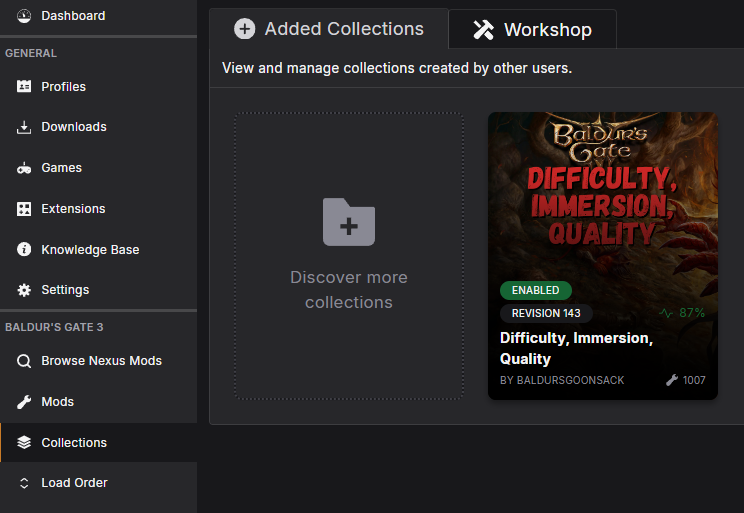Image resolution: width=744 pixels, height=513 pixels.
Task: Click the 87% success rating indicator
Action: pos(682,313)
